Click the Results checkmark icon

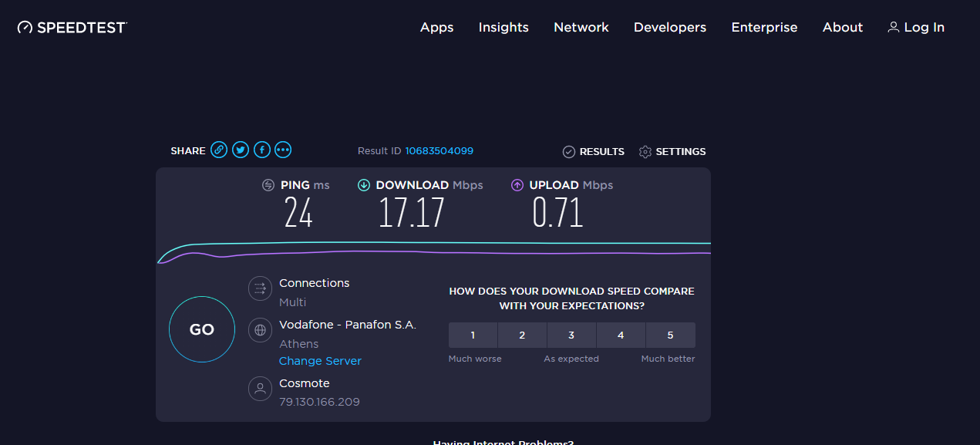pyautogui.click(x=569, y=152)
